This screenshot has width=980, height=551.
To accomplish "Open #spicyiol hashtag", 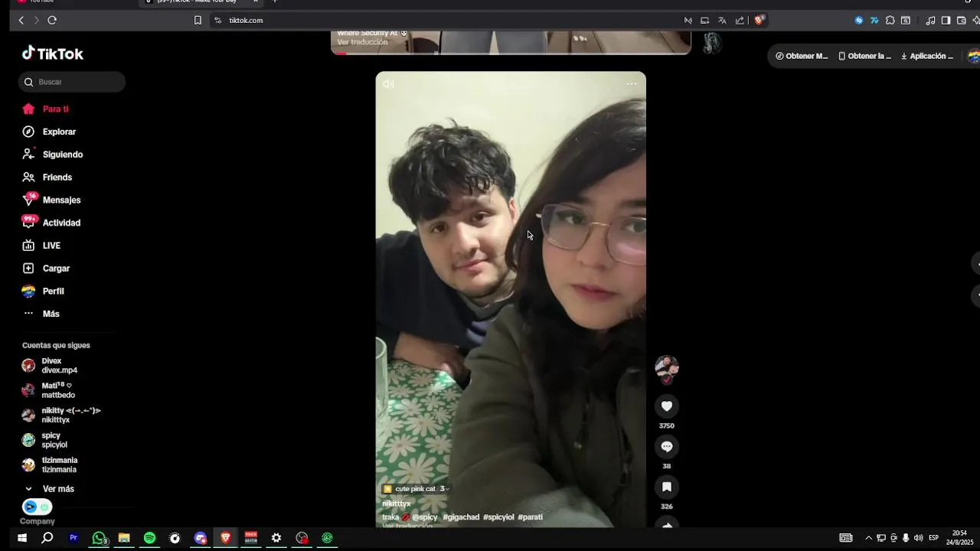I will coord(498,517).
